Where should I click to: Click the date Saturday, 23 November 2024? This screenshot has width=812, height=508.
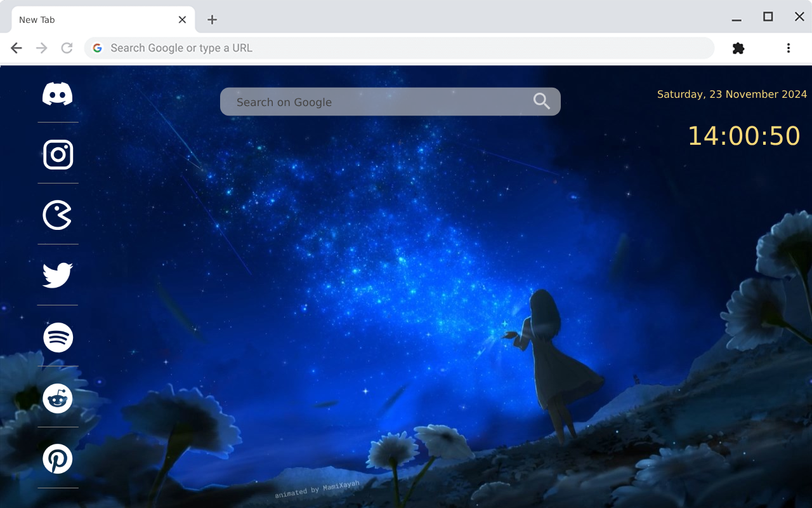tap(732, 94)
